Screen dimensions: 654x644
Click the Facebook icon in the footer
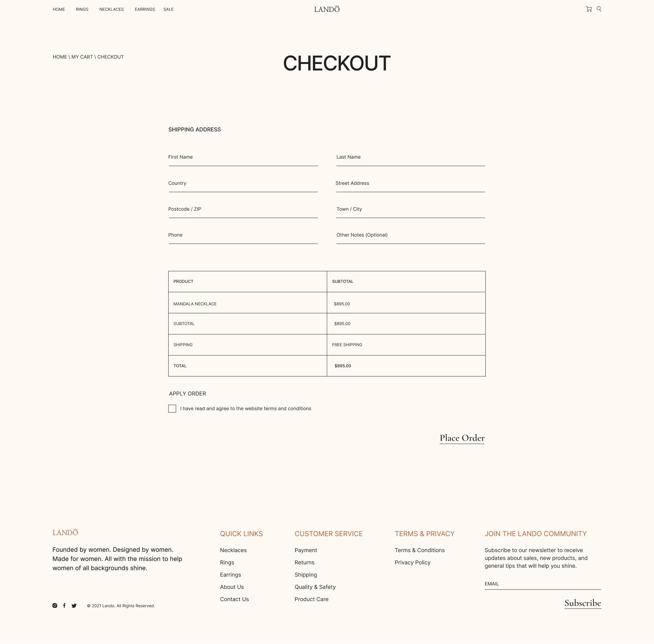pos(64,606)
